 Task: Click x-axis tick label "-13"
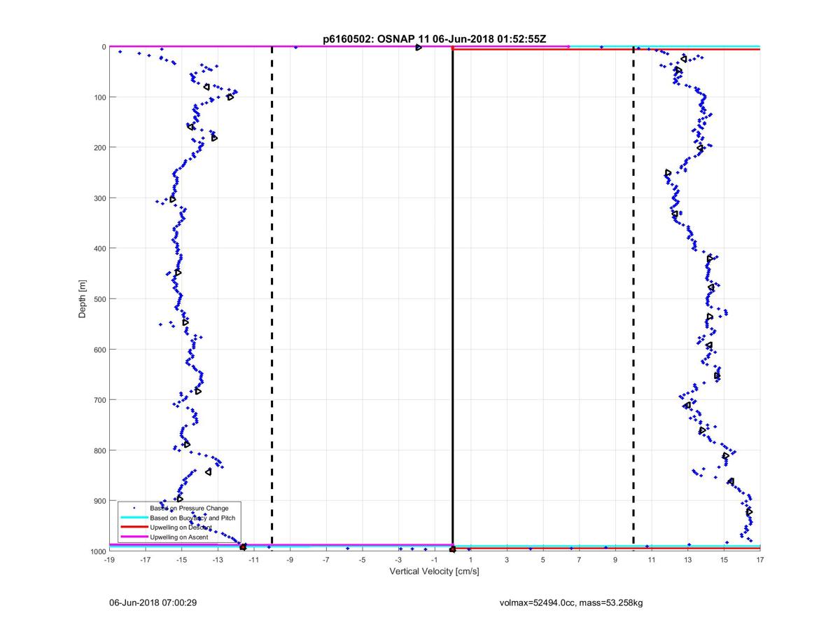coord(217,560)
